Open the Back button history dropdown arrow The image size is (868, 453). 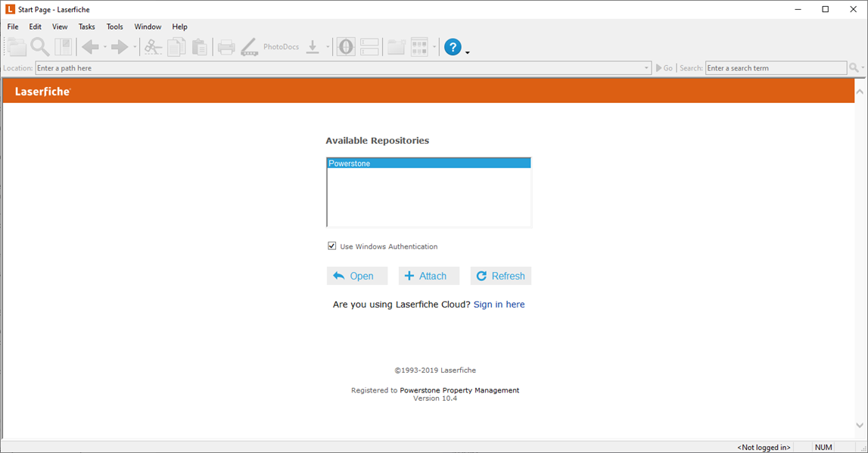[105, 47]
